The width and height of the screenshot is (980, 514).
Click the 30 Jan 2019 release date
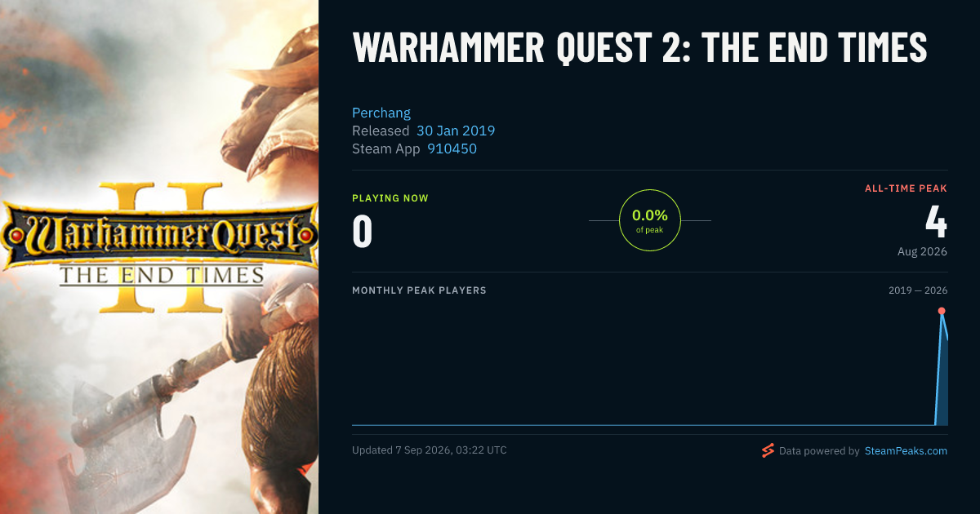[x=456, y=131]
